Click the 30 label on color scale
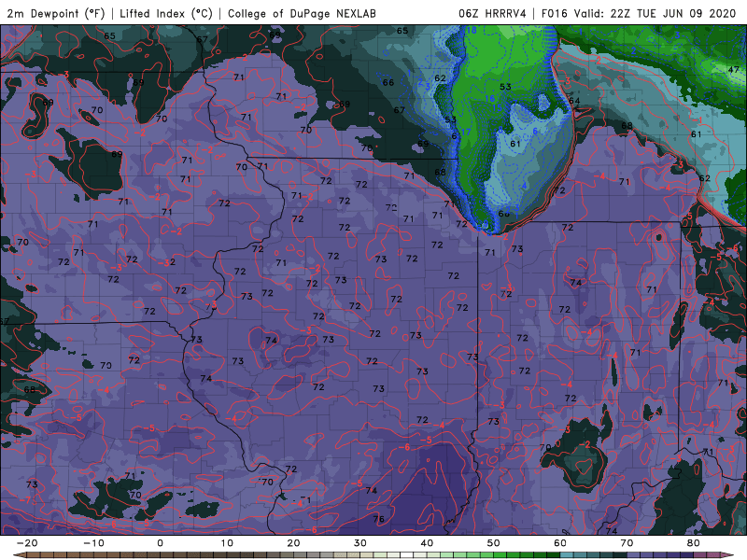 click(360, 543)
